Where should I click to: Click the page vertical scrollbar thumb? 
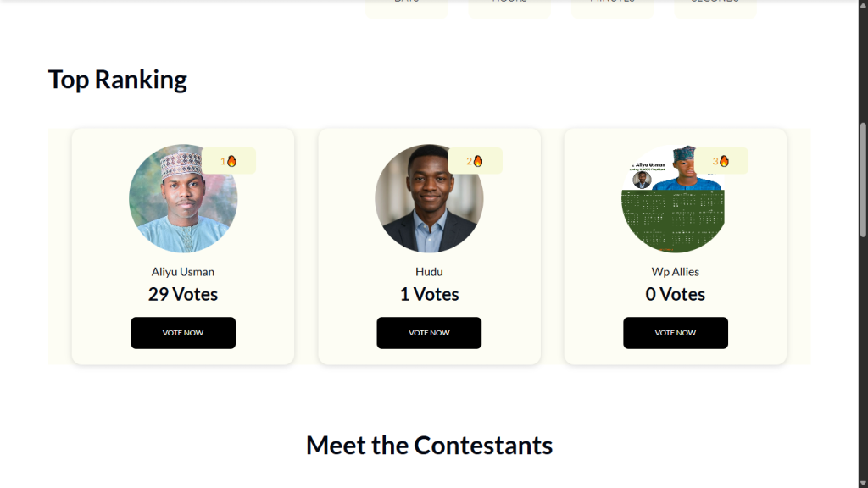[x=863, y=178]
